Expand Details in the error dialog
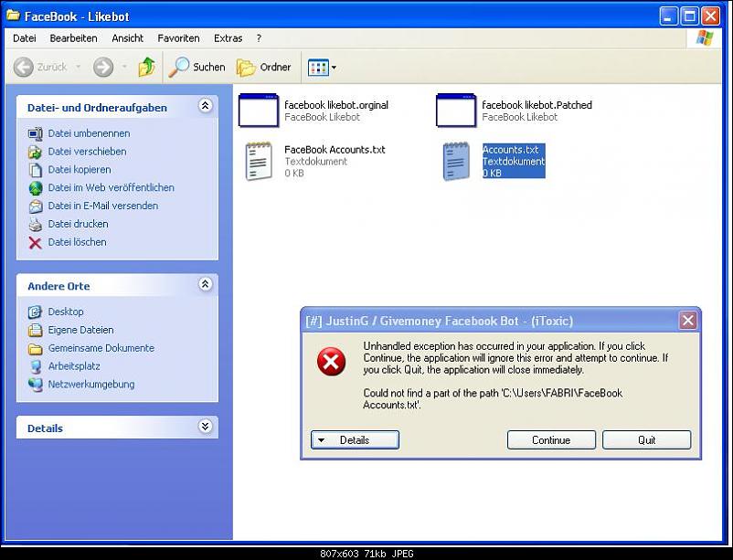 (355, 439)
